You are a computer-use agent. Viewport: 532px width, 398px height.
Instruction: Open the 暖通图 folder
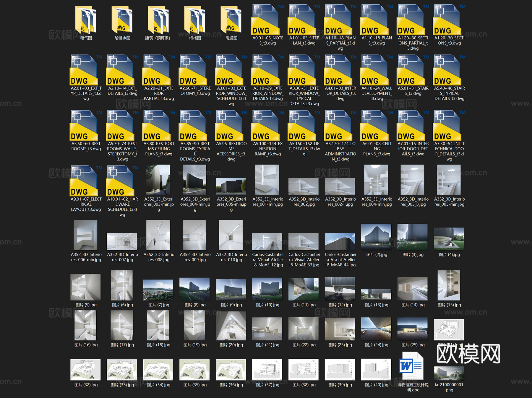(x=231, y=20)
